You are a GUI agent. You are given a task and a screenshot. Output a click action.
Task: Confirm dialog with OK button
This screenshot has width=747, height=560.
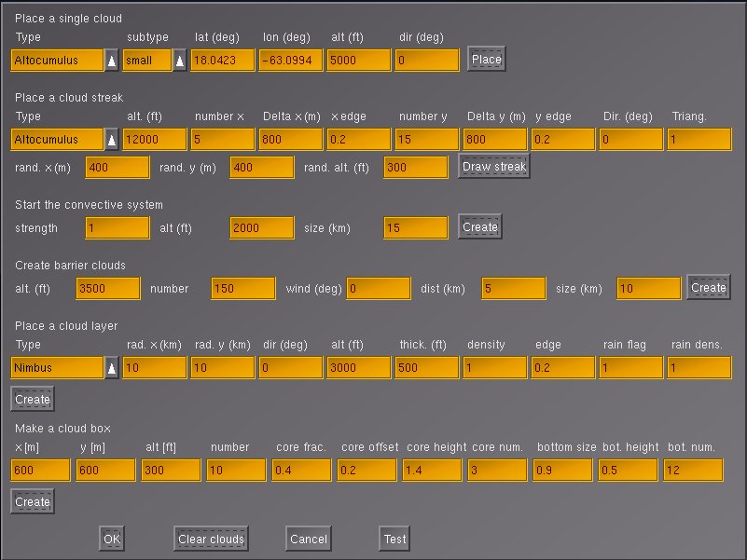(x=112, y=539)
